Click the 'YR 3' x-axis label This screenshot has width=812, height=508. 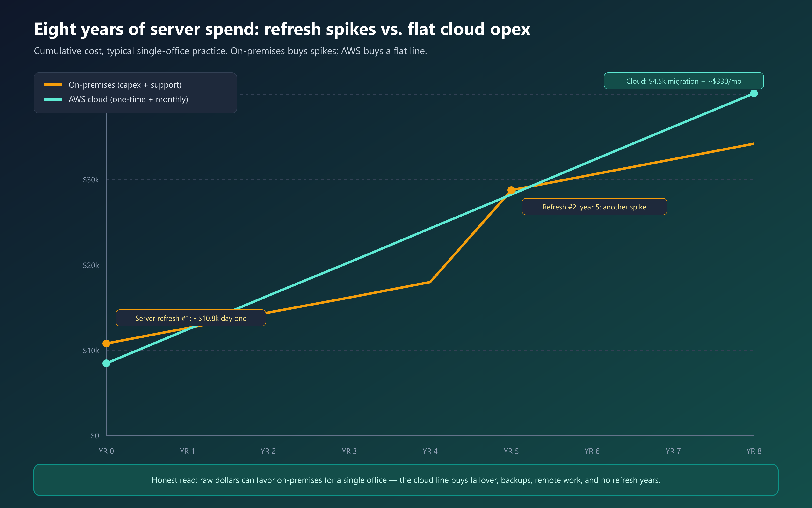349,451
